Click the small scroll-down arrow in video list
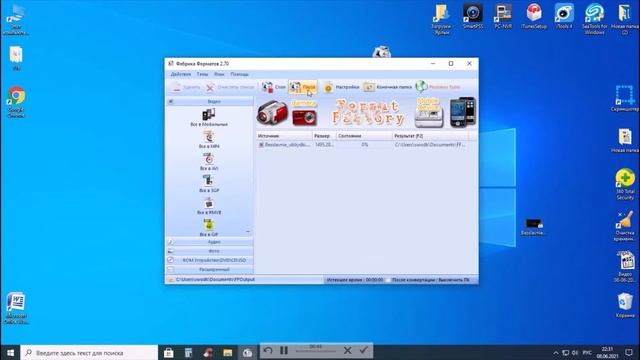The height and width of the screenshot is (360, 640). [248, 232]
